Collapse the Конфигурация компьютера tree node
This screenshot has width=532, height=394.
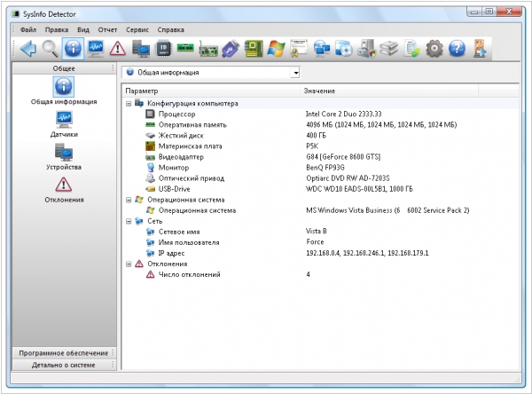coord(129,104)
